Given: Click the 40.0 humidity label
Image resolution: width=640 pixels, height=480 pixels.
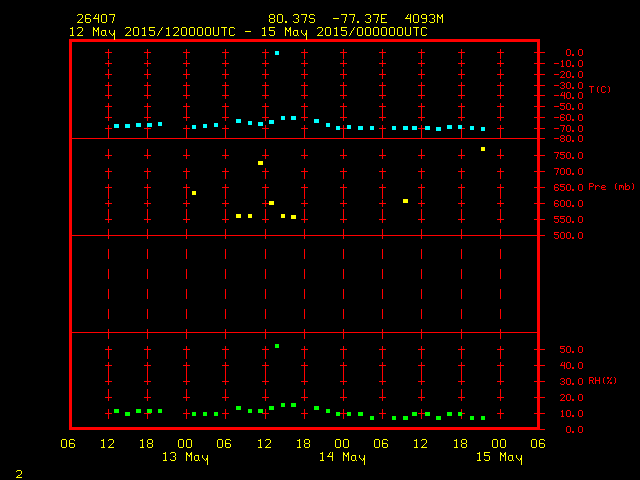Looking at the screenshot, I should coord(571,366).
